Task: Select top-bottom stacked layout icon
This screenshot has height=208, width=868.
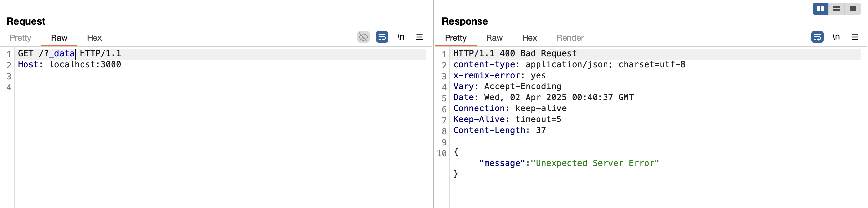Action: click(x=836, y=9)
